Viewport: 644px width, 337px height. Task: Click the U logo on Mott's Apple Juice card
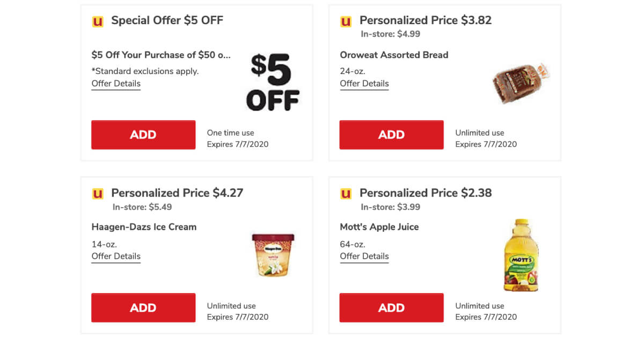(x=346, y=194)
